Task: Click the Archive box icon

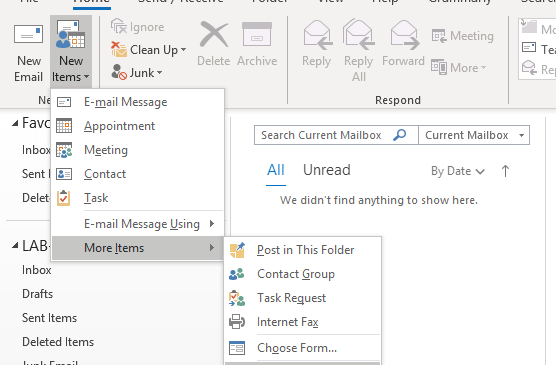Action: pyautogui.click(x=257, y=34)
